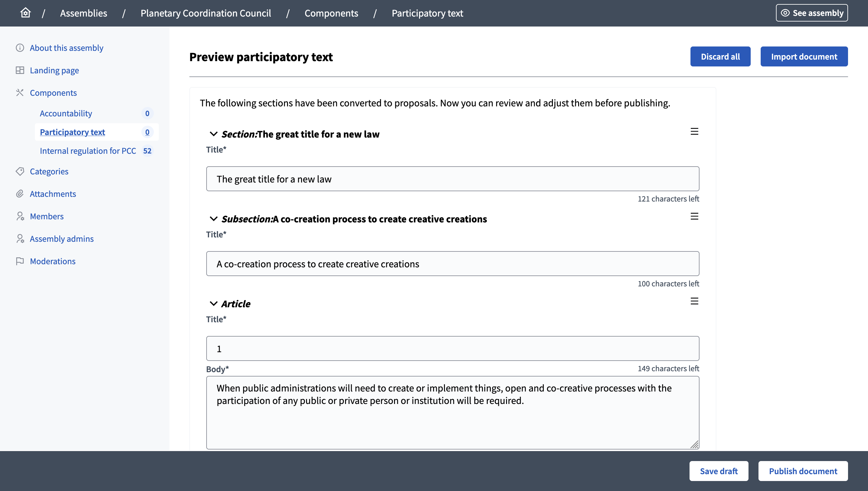Viewport: 868px width, 491px height.
Task: Select the Members person icon
Action: pyautogui.click(x=20, y=216)
